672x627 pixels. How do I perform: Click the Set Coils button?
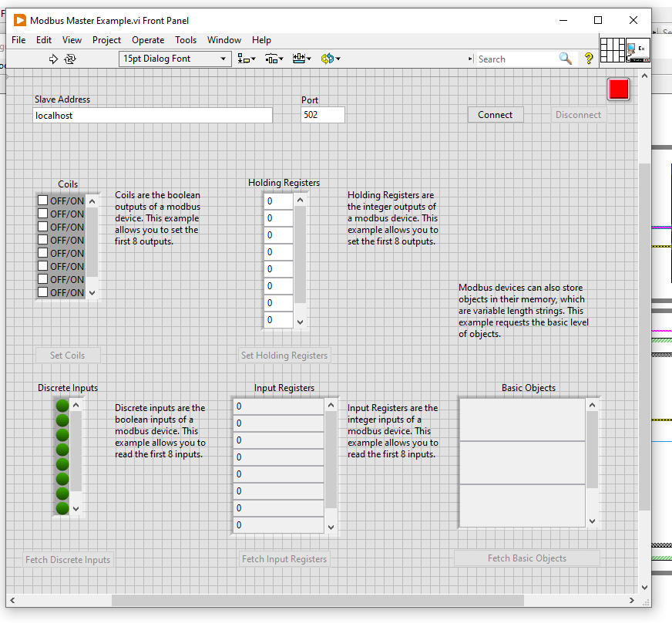68,355
